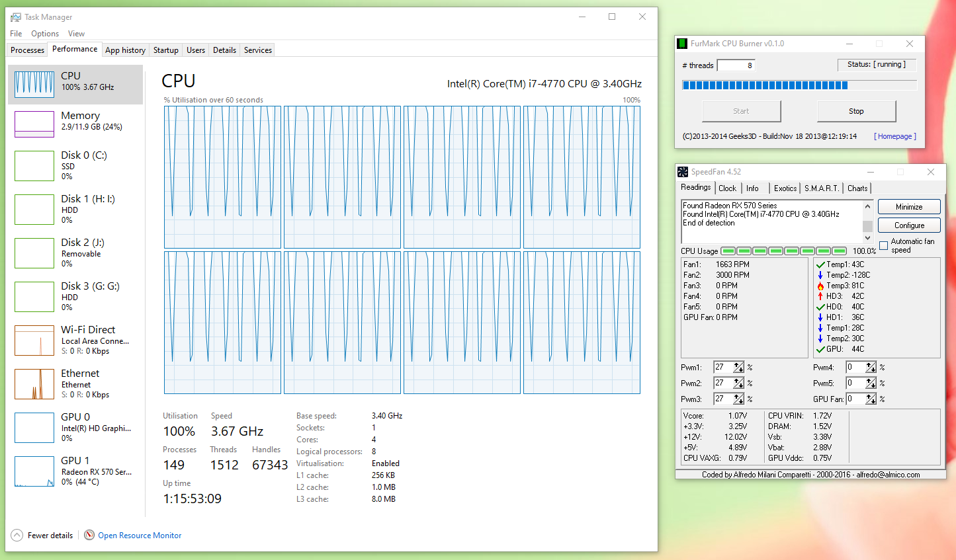Click the FurMark burn progress bar
Image resolution: width=956 pixels, height=560 pixels.
pyautogui.click(x=799, y=85)
